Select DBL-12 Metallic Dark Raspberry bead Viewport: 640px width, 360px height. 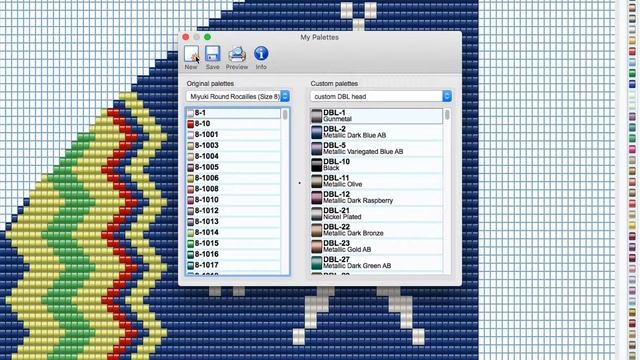(376, 198)
